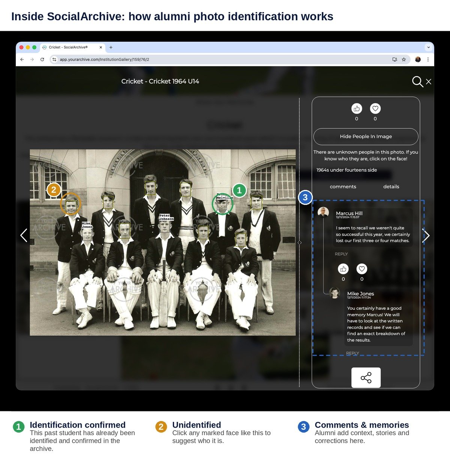Thumbs-up Marcus Hill's comment
The image size is (450, 476).
click(343, 269)
